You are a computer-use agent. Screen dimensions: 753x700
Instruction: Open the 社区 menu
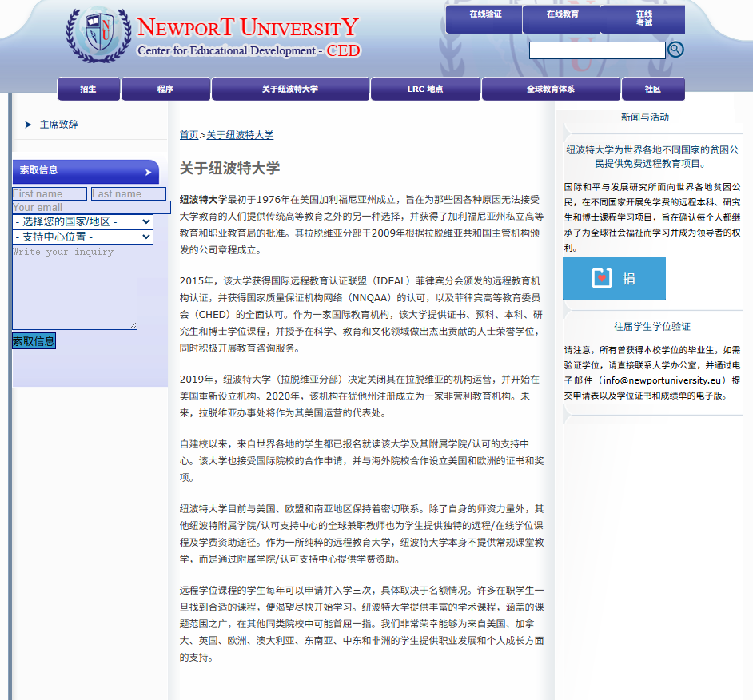(x=653, y=89)
